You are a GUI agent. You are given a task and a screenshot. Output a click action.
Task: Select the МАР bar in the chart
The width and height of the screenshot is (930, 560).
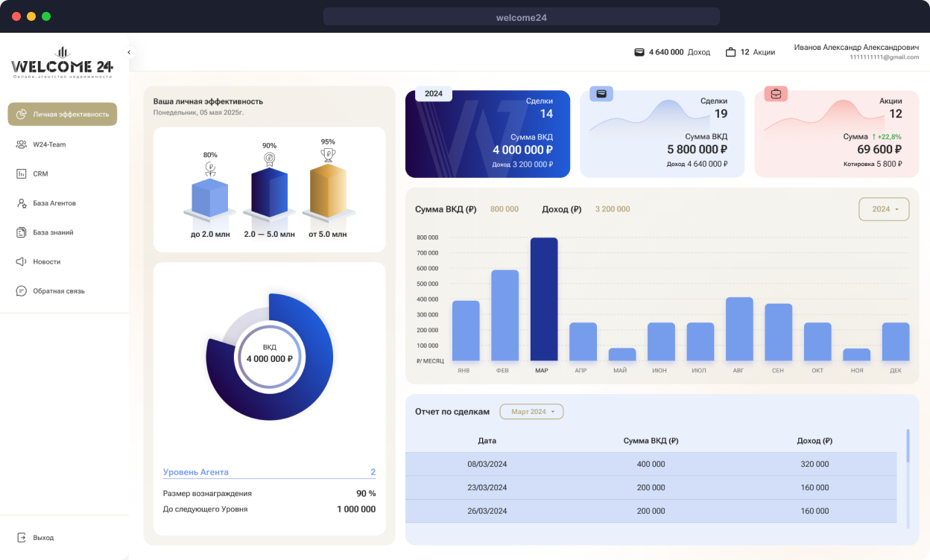[544, 299]
